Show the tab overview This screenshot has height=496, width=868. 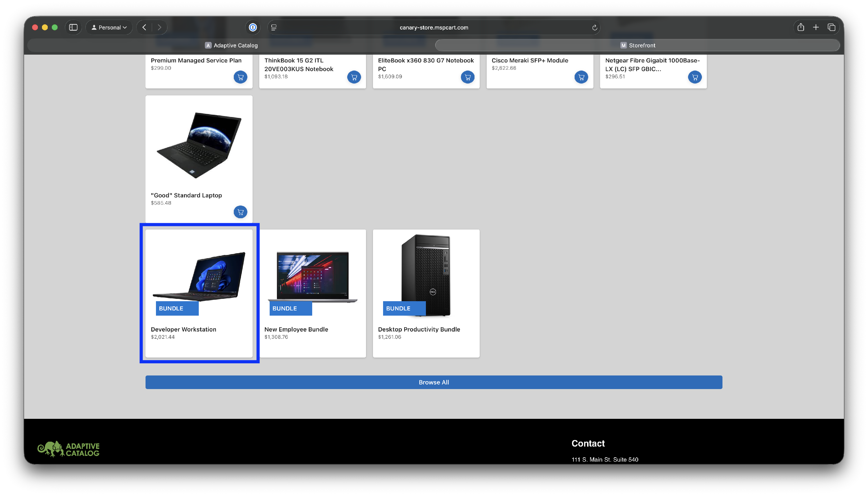click(831, 27)
